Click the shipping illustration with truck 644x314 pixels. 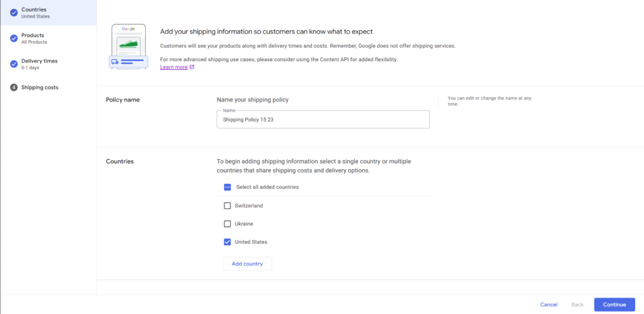coord(128,47)
